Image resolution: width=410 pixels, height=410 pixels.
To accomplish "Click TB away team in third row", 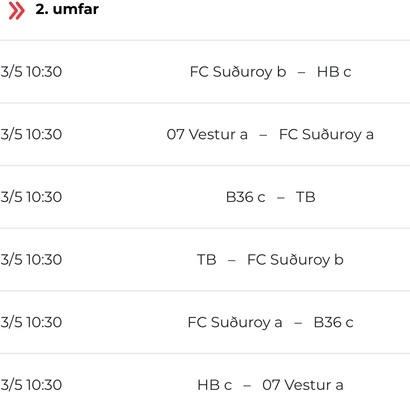I will pos(306,197).
